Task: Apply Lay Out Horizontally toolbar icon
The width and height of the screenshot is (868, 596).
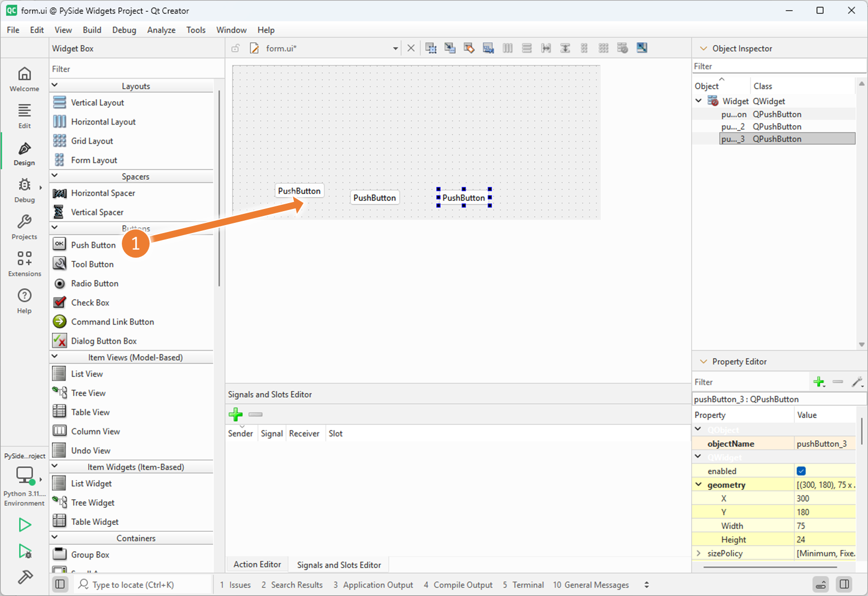Action: coord(507,48)
